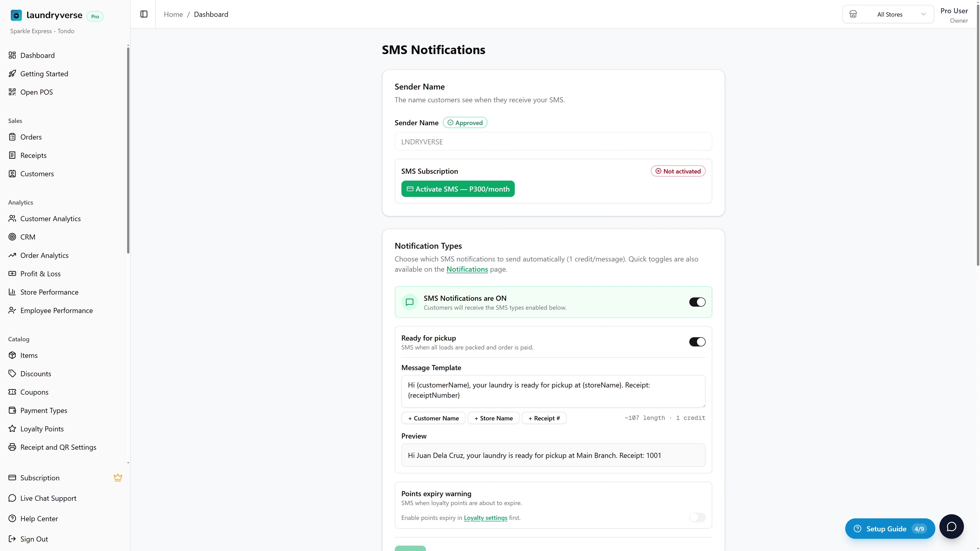Click the Sign Out arrow icon
Viewport: 980px width, 551px height.
pos(12,539)
